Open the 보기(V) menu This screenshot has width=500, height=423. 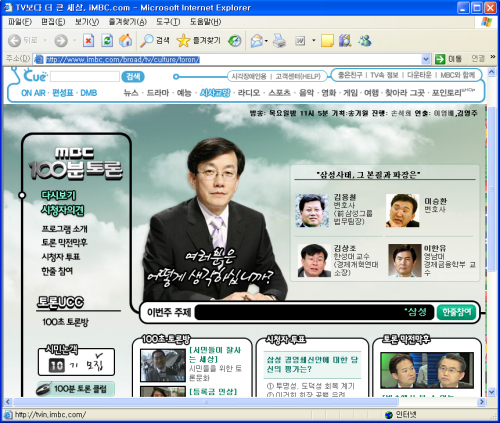(87, 22)
